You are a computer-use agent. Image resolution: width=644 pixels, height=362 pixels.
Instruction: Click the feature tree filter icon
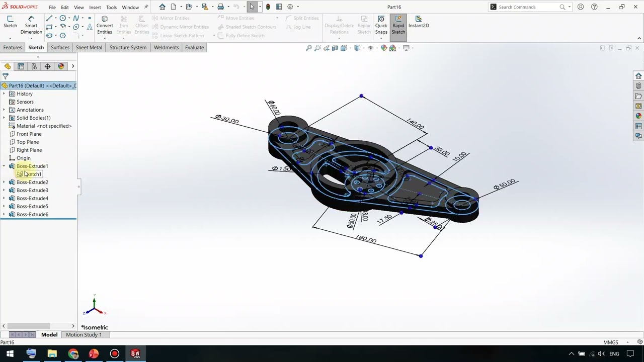click(6, 76)
